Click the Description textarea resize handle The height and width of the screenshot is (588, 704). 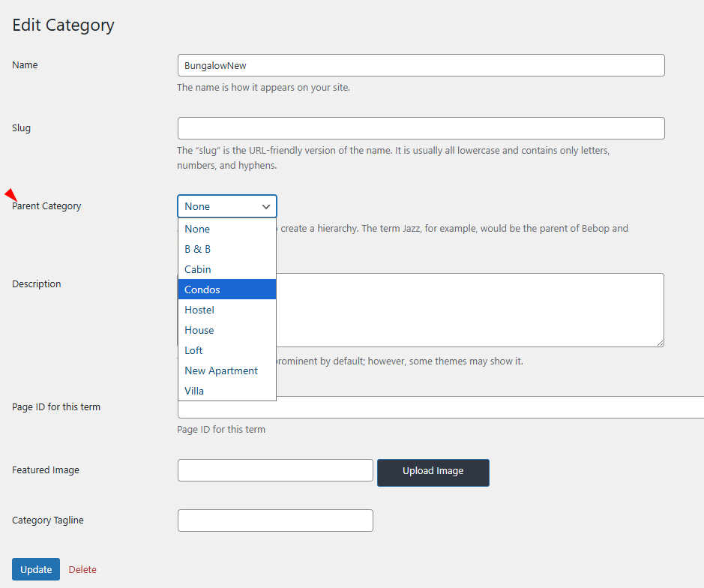tap(659, 342)
